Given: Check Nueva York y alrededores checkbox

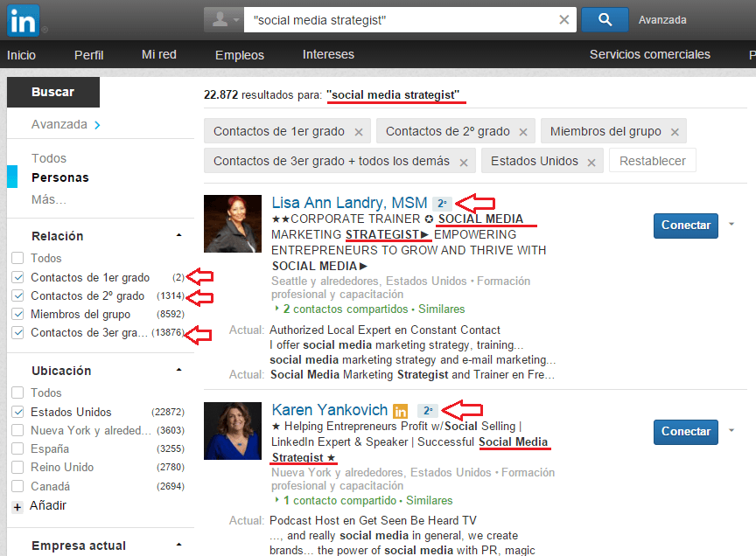Looking at the screenshot, I should [17, 430].
